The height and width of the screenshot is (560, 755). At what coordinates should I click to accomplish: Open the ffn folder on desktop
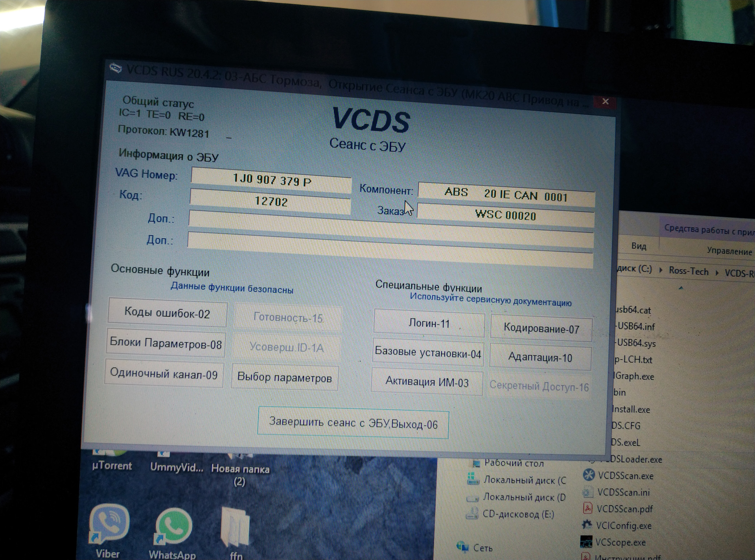(236, 533)
